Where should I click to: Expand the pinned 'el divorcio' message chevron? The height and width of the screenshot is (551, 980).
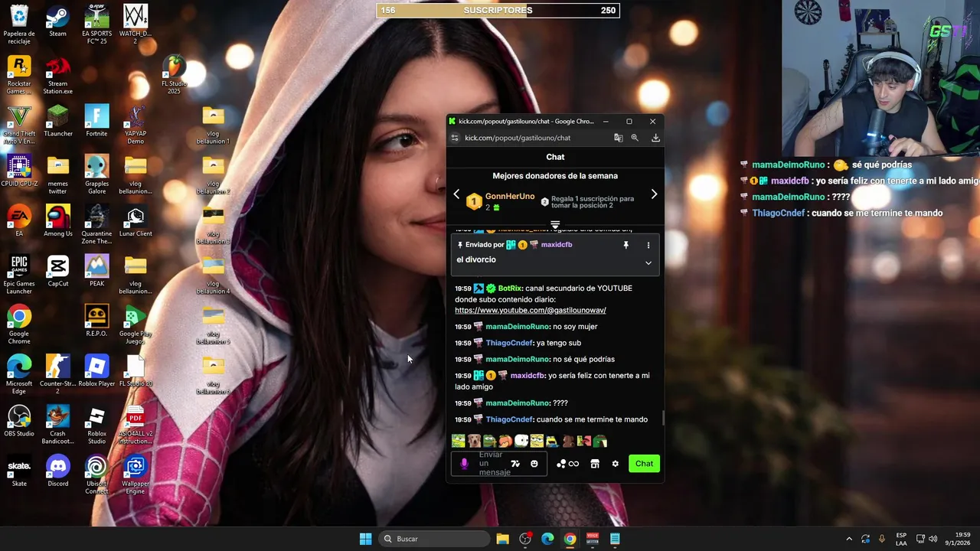(648, 262)
